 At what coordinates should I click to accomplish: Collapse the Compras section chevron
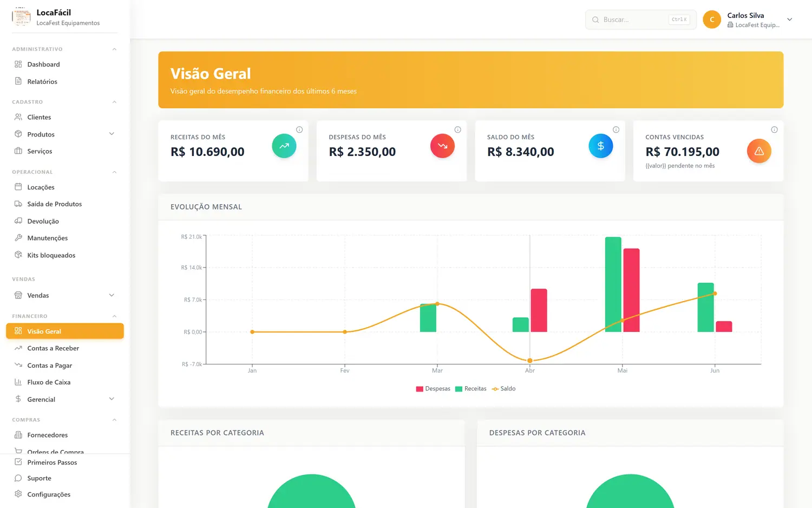[114, 420]
